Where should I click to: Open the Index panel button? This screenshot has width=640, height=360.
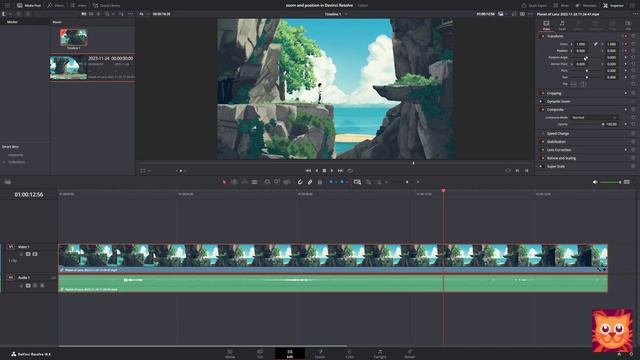[x=78, y=5]
